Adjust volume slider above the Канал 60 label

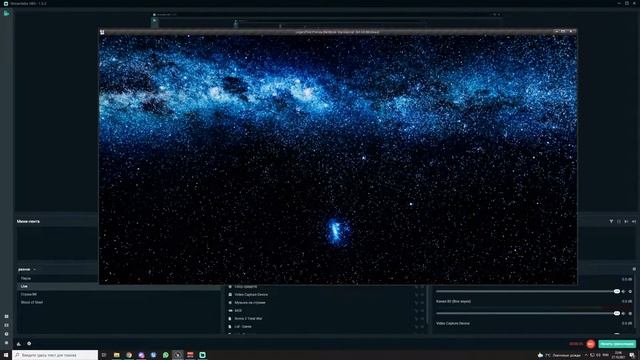click(x=528, y=291)
